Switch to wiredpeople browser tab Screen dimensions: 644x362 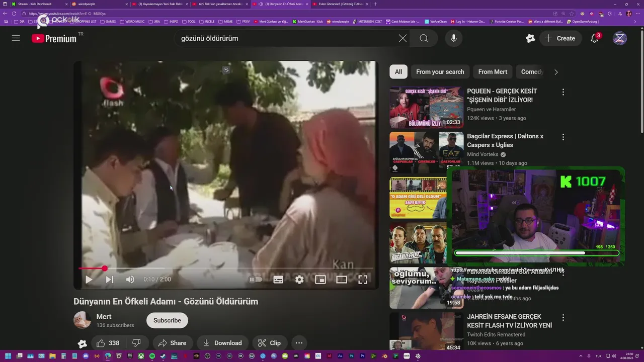point(100,4)
